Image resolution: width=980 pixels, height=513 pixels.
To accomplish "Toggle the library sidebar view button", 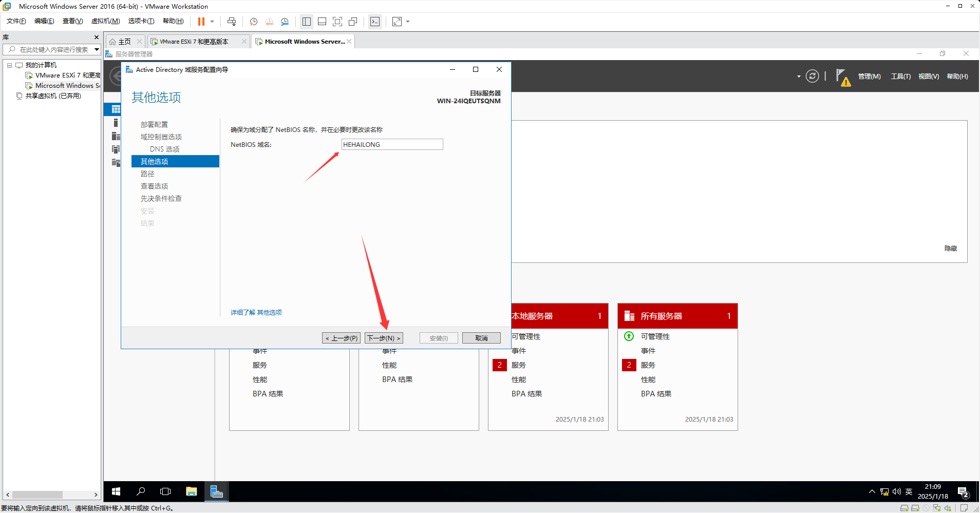I will 307,22.
